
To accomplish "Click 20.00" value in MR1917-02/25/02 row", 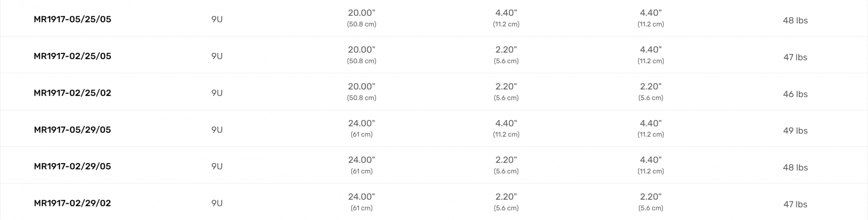I will click(362, 86).
